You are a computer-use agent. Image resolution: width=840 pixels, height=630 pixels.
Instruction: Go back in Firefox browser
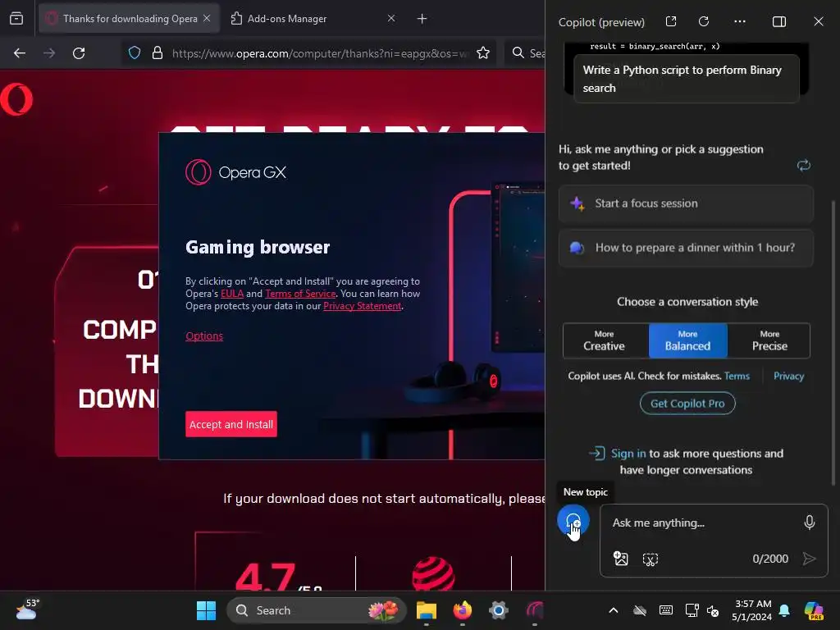coord(20,53)
